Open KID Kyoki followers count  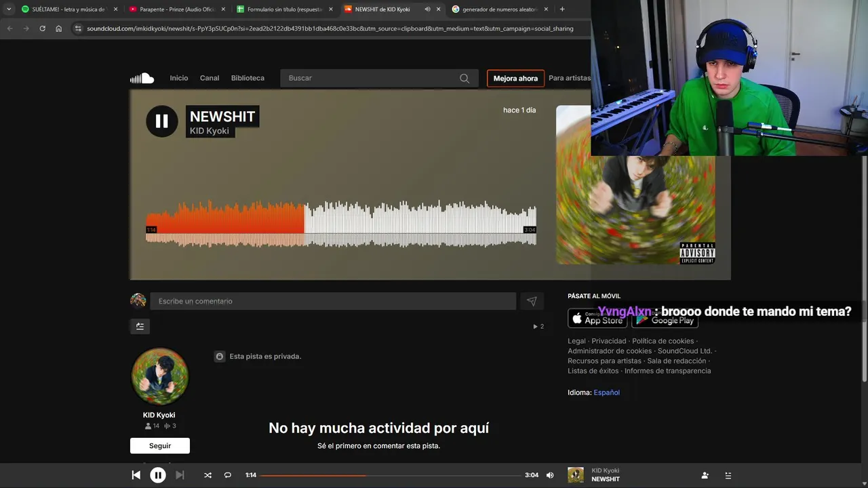tap(152, 426)
